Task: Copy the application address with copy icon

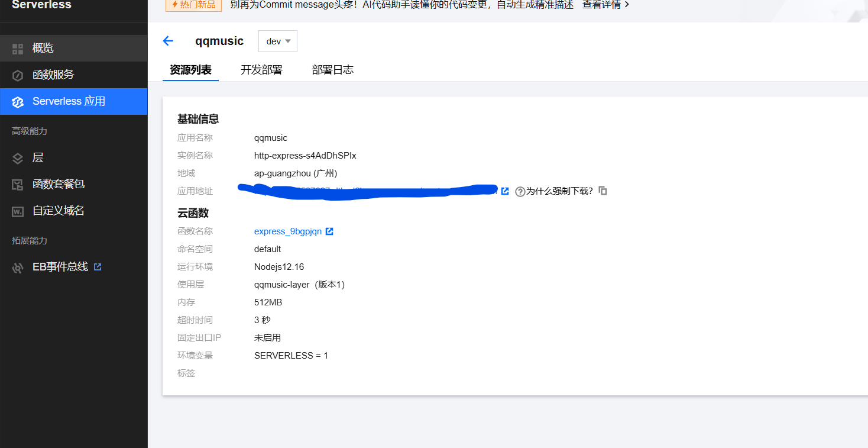Action: click(603, 191)
